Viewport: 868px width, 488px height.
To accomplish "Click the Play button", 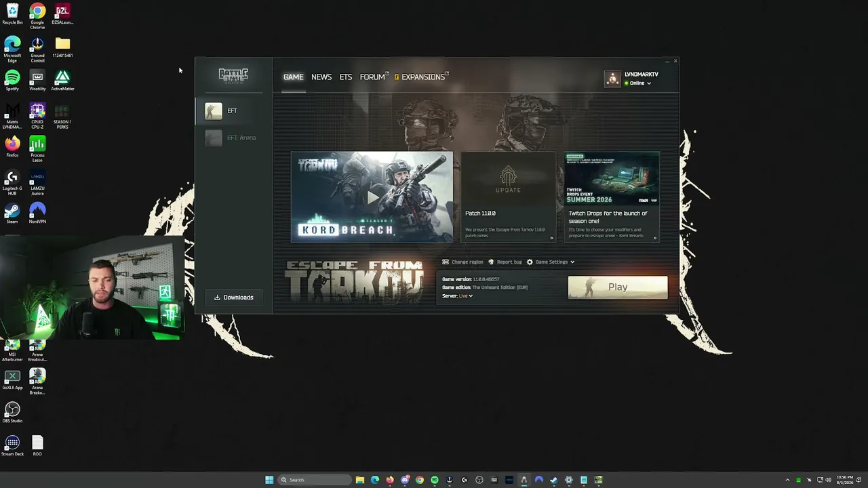I will click(x=618, y=287).
